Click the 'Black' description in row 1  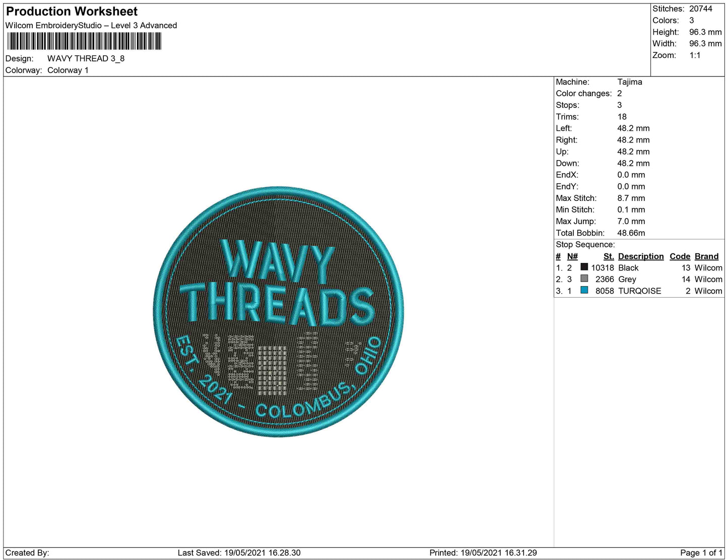(x=628, y=268)
